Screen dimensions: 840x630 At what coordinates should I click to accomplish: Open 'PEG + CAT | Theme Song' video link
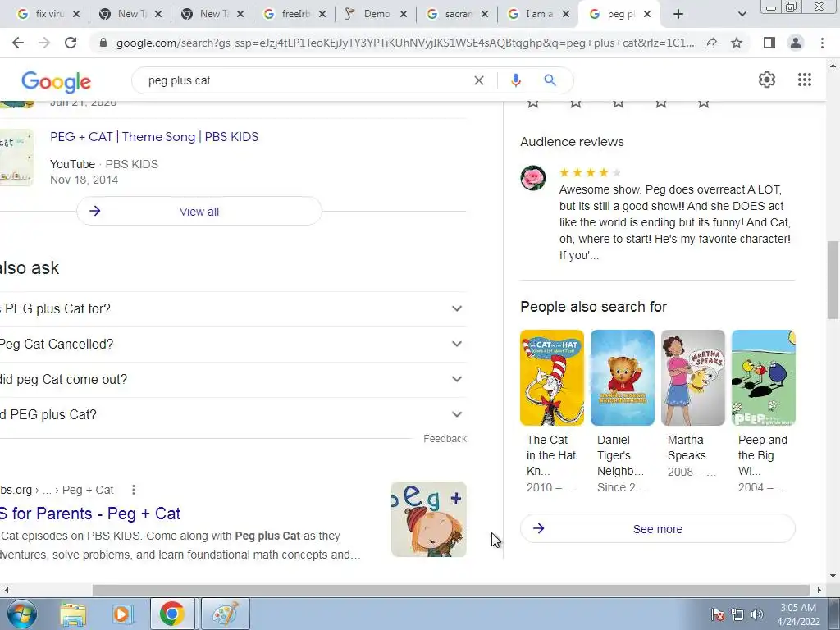click(154, 137)
